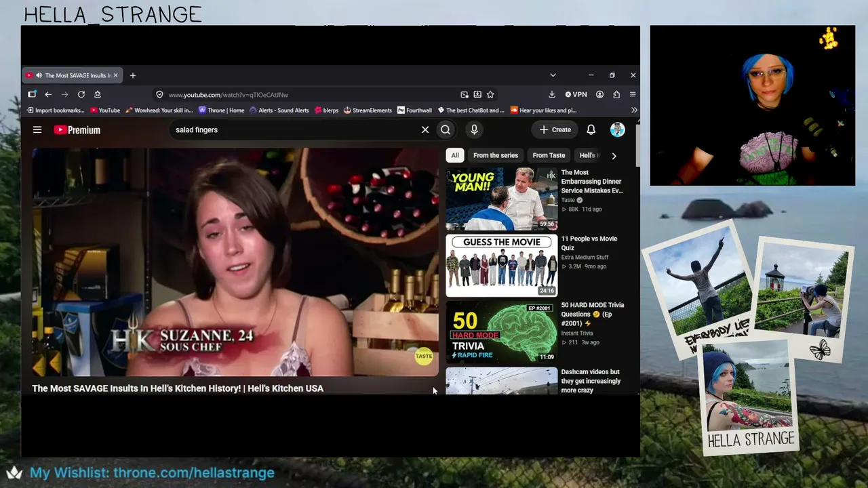868x488 pixels.
Task: Click the TASTE watermark in the video
Action: click(424, 356)
